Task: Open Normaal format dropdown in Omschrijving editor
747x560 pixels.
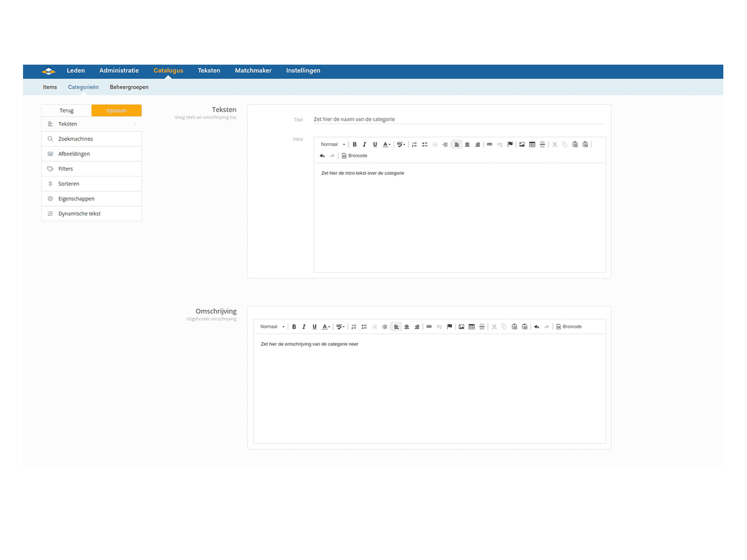Action: click(x=273, y=327)
